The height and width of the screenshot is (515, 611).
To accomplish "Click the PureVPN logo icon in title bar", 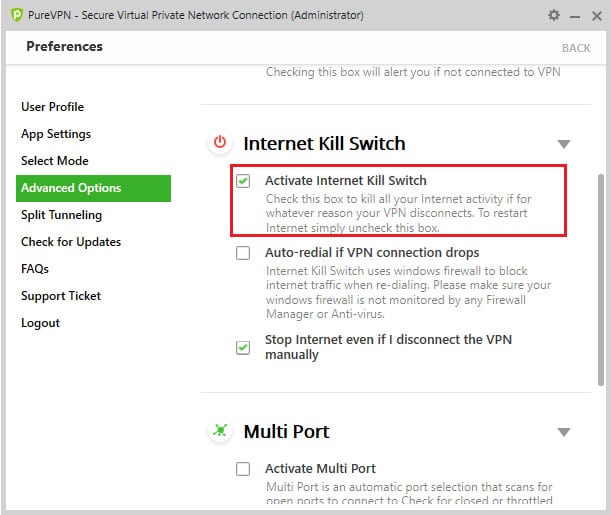I will coord(16,15).
